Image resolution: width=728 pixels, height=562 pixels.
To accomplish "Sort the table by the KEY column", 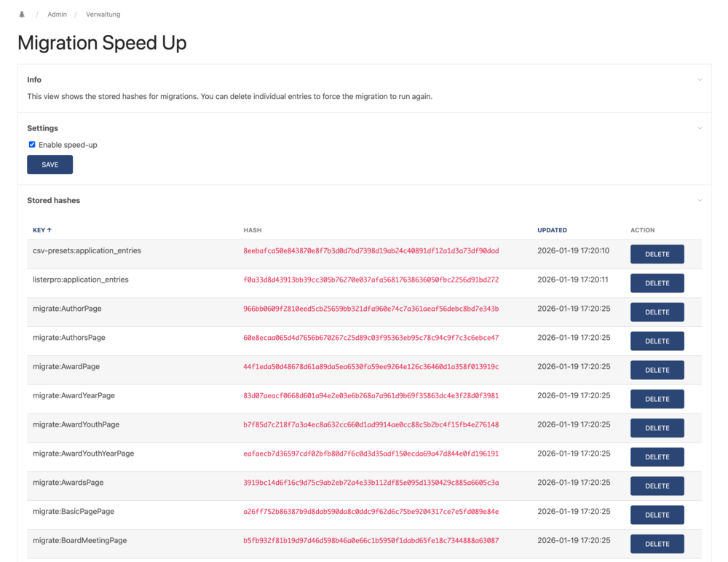I will 39,230.
